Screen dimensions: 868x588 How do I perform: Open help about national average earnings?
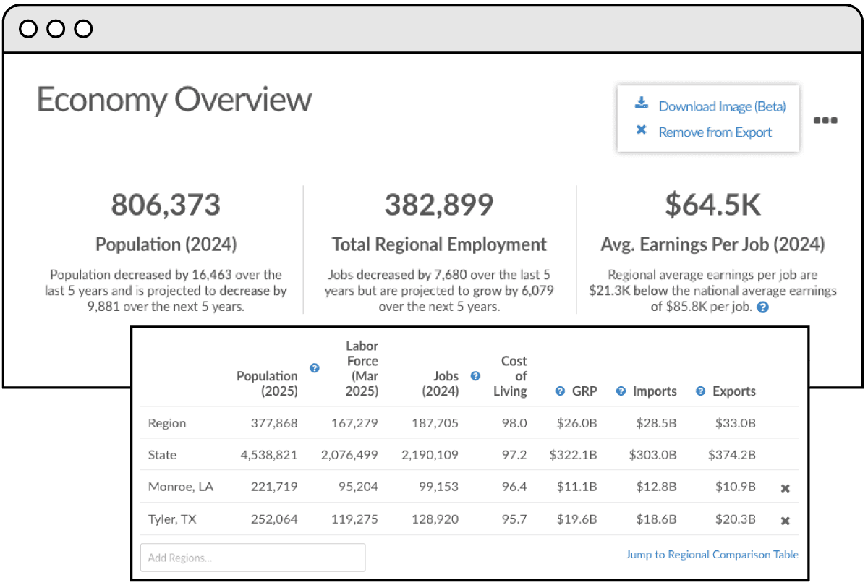[762, 307]
